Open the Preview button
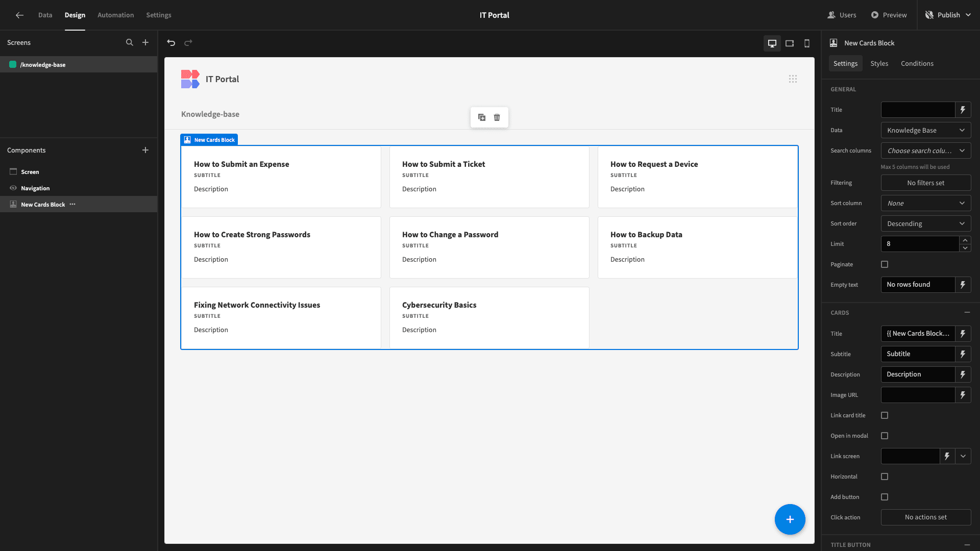Screen dimensions: 980x551 tap(889, 15)
